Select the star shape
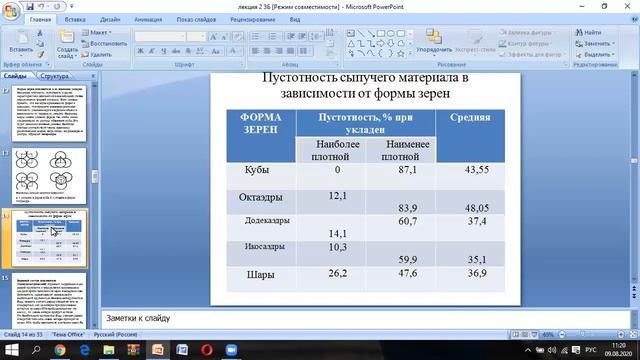Screen dimensions: 640x360 [400, 53]
